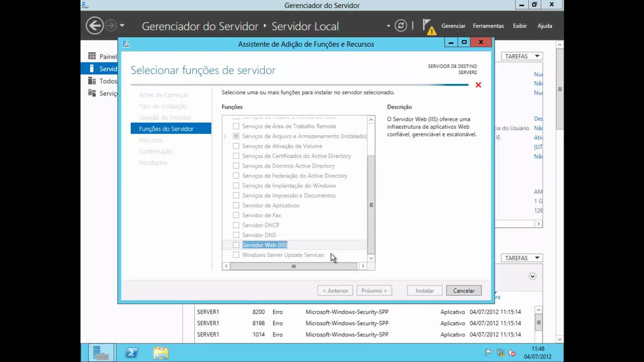The image size is (644, 362).
Task: Expand Serviços de Arquivo e Armazenamento node
Action: point(225,136)
